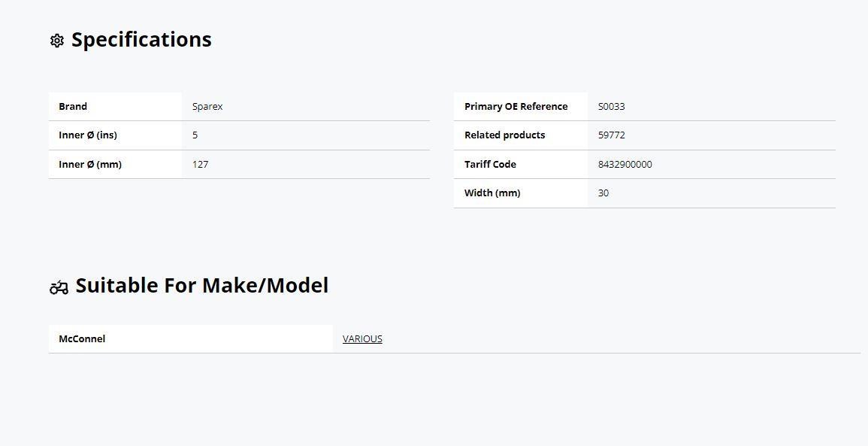This screenshot has height=446, width=868.
Task: Click the Suitable For Make/Model heading
Action: point(201,285)
